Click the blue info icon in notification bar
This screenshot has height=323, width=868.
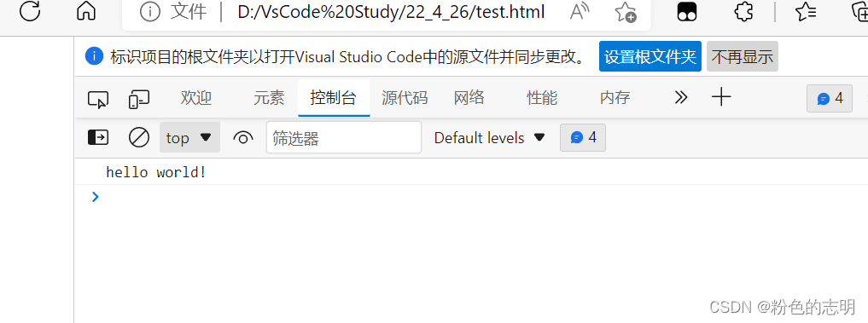pyautogui.click(x=94, y=56)
